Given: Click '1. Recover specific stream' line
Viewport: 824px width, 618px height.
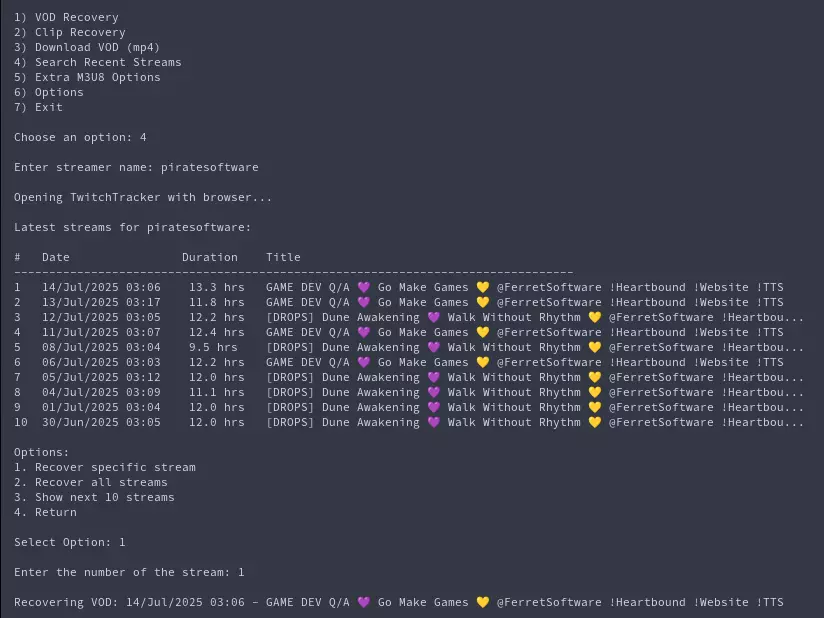Looking at the screenshot, I should coord(105,468).
